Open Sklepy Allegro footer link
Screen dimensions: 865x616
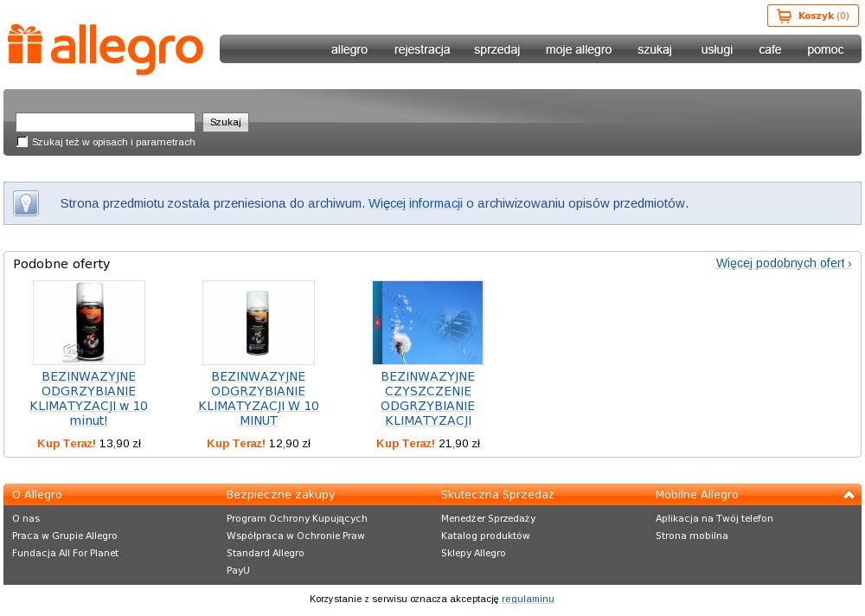pos(473,553)
